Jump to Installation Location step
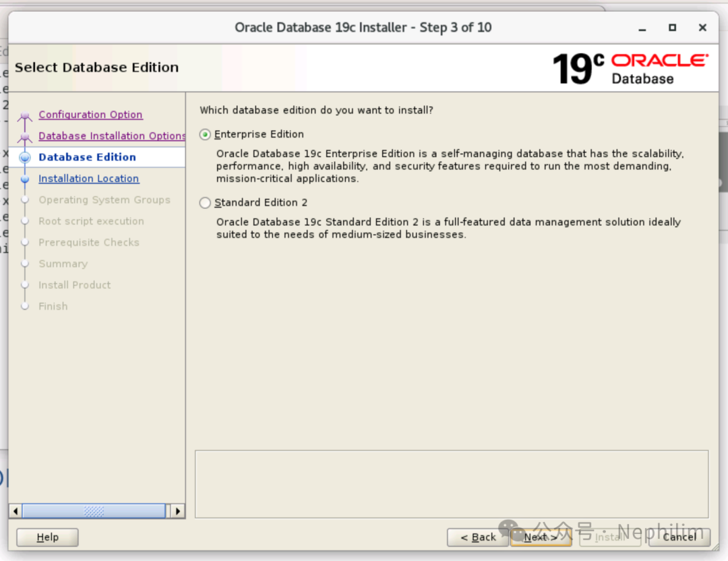 [89, 178]
